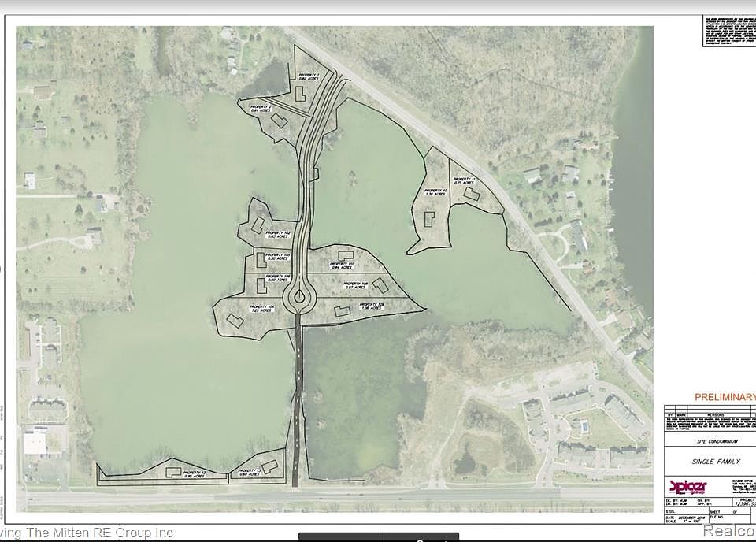The height and width of the screenshot is (542, 756).
Task: Click the building footprint inside Property 10
Action: coord(429,219)
